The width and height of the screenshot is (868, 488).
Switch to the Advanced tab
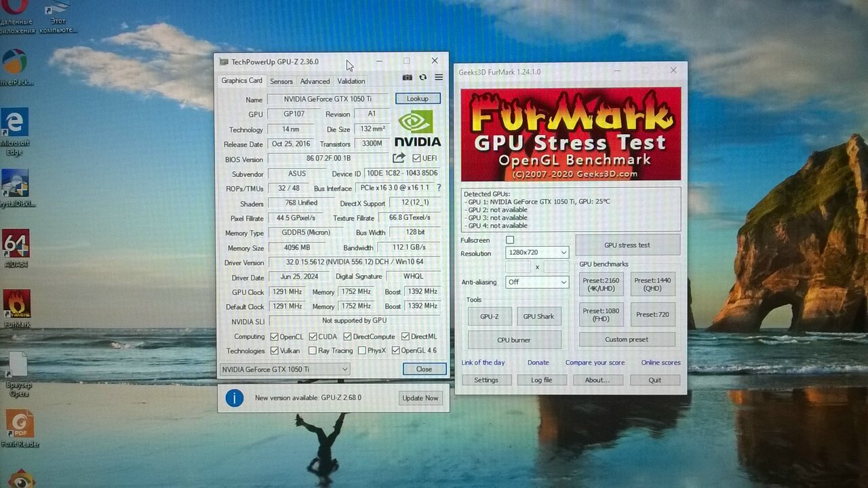click(x=315, y=81)
